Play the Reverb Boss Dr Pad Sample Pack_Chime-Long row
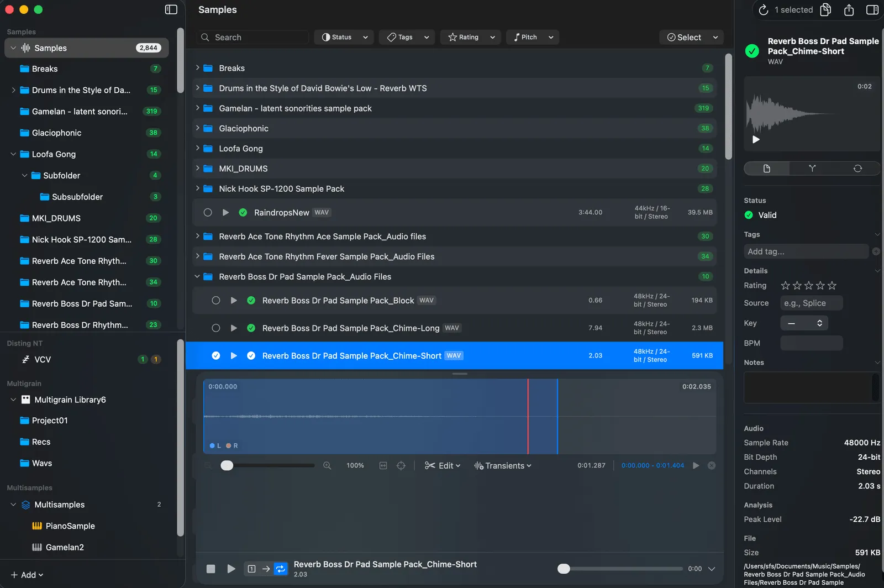The height and width of the screenshot is (588, 884). (234, 328)
